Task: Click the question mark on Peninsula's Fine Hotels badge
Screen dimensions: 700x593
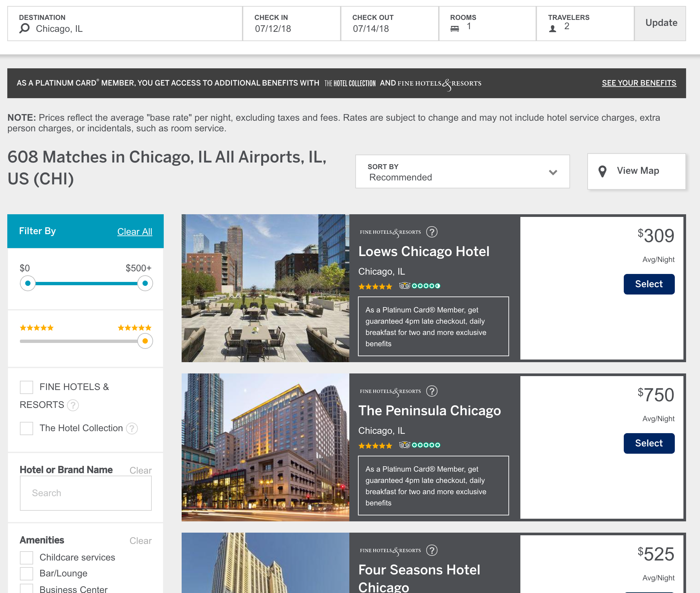Action: click(x=432, y=391)
